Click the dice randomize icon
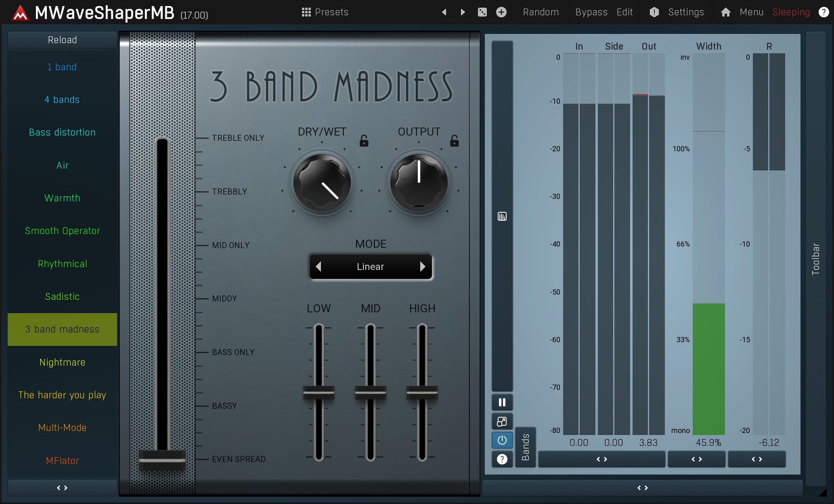 click(482, 12)
